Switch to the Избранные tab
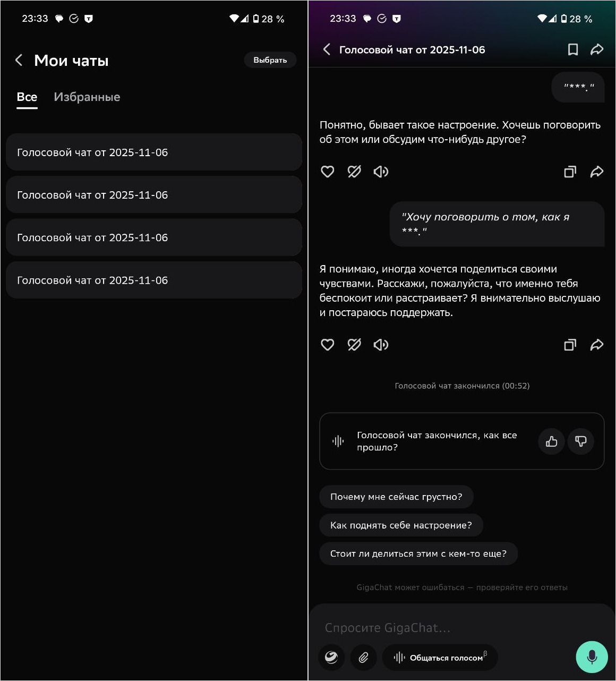This screenshot has height=681, width=616. click(87, 97)
